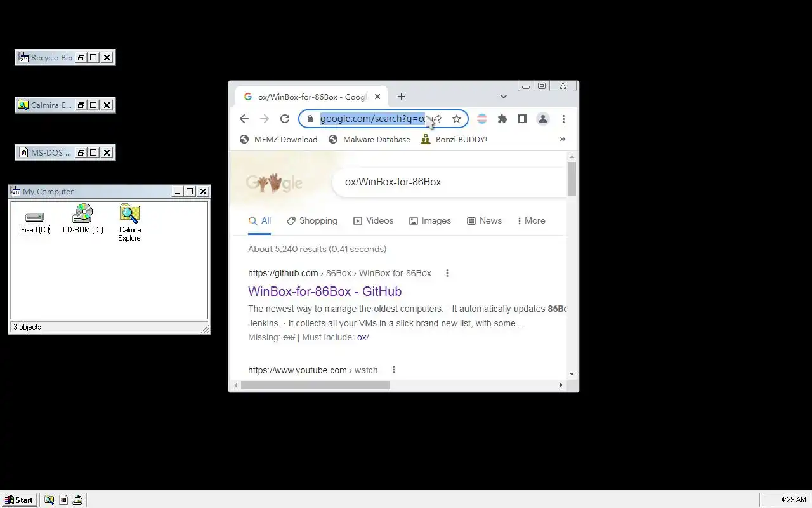Open the Malware Database bookmark
This screenshot has height=508, width=812.
pyautogui.click(x=369, y=139)
